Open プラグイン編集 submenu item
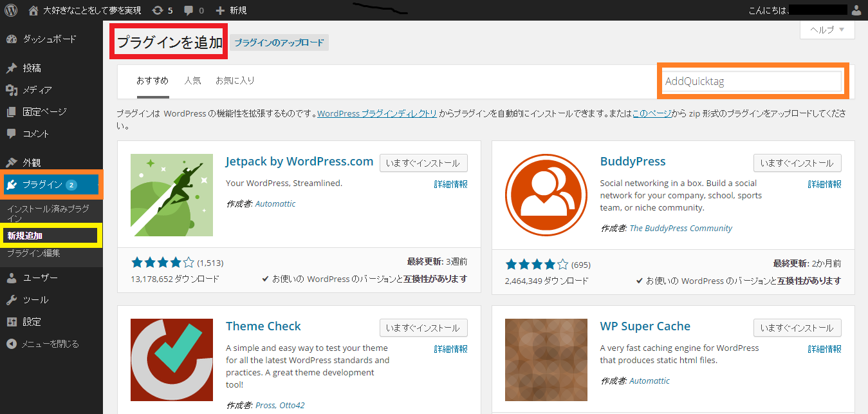Viewport: 868px width, 414px height. [x=33, y=253]
